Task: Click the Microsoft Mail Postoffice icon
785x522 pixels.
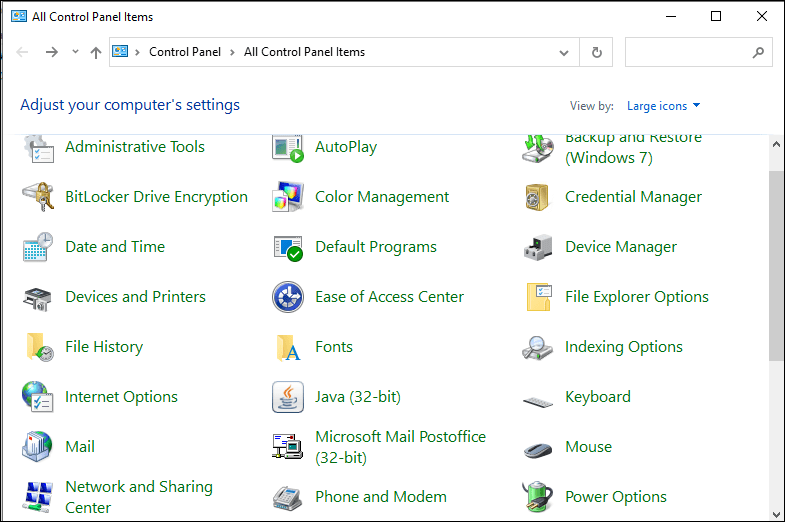Action: click(x=287, y=446)
